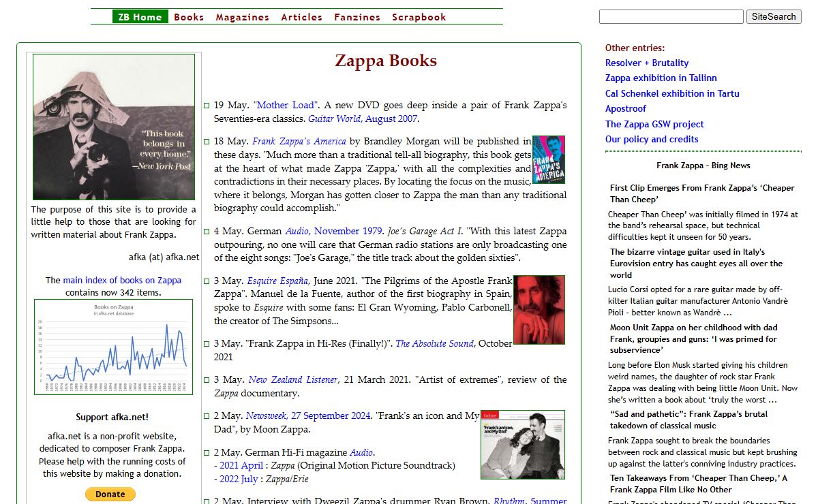Open Audio, November 1979 link
The width and height of the screenshot is (818, 504).
[333, 232]
